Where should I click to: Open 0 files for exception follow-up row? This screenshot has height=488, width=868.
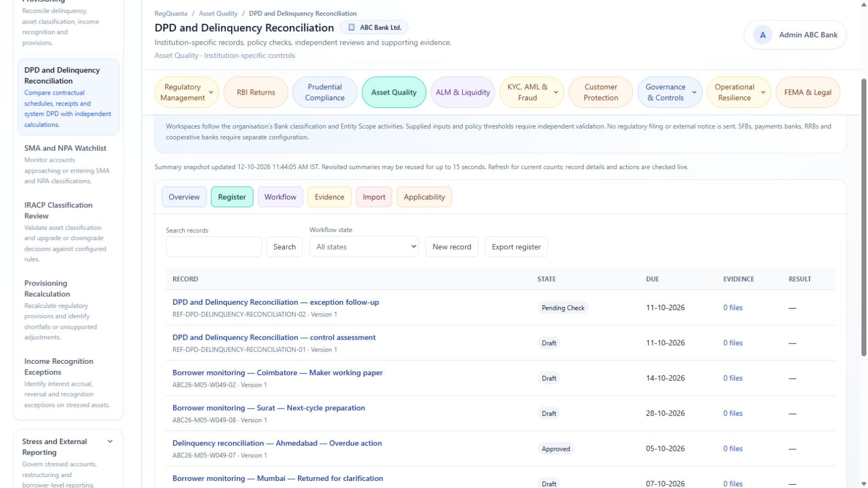[x=733, y=307]
